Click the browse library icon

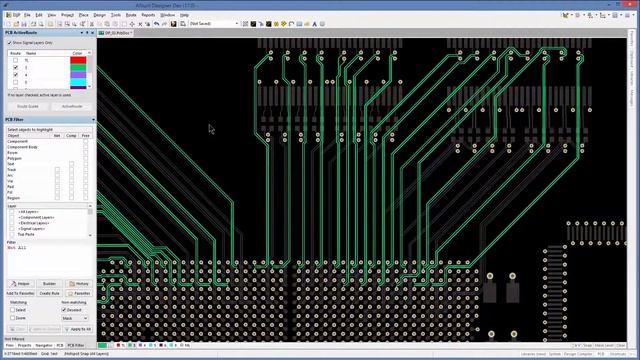pos(182,24)
